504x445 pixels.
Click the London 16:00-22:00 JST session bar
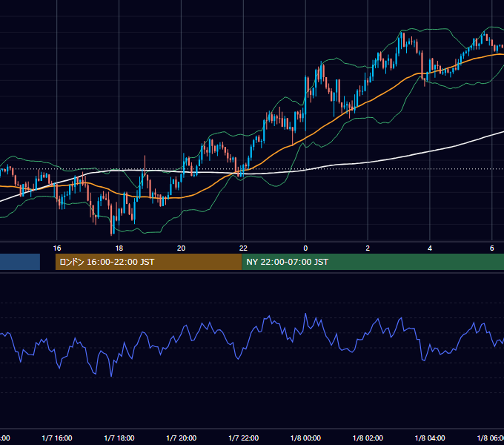(x=148, y=262)
